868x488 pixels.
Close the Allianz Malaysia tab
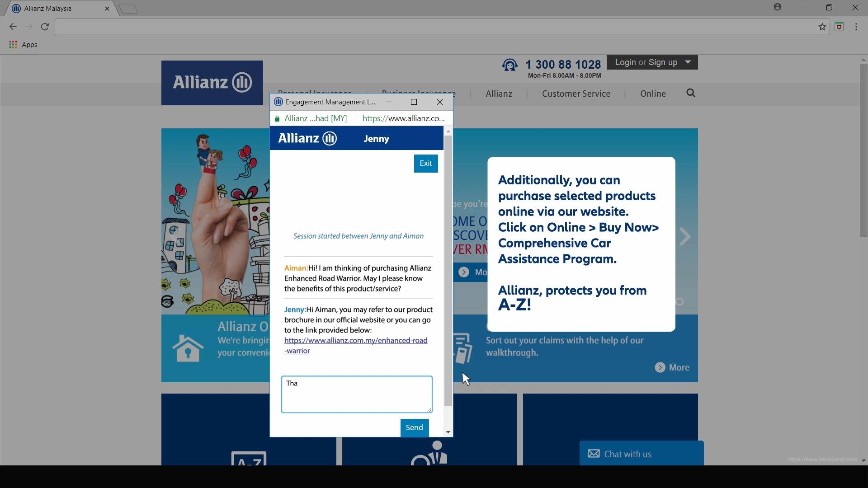click(x=107, y=9)
